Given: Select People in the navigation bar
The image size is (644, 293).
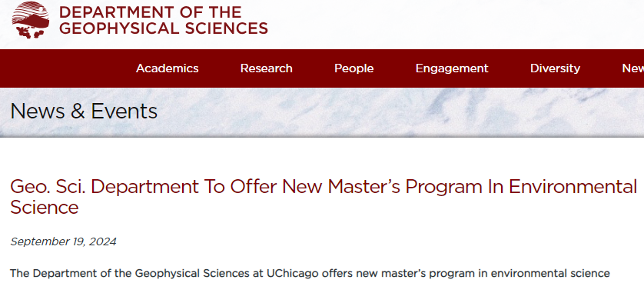Looking at the screenshot, I should [354, 68].
